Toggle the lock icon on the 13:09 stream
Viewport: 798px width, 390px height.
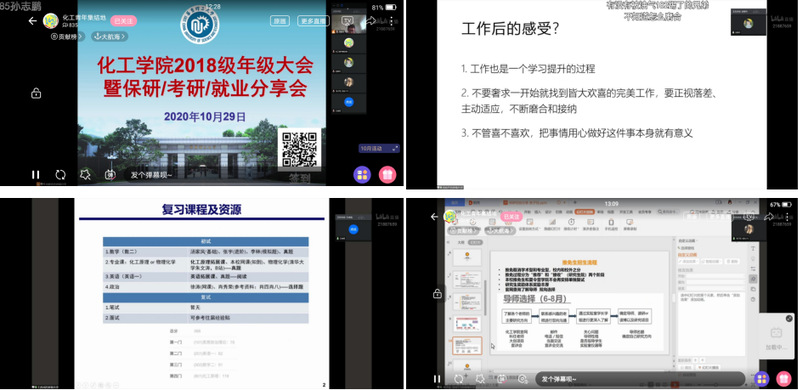[437, 294]
